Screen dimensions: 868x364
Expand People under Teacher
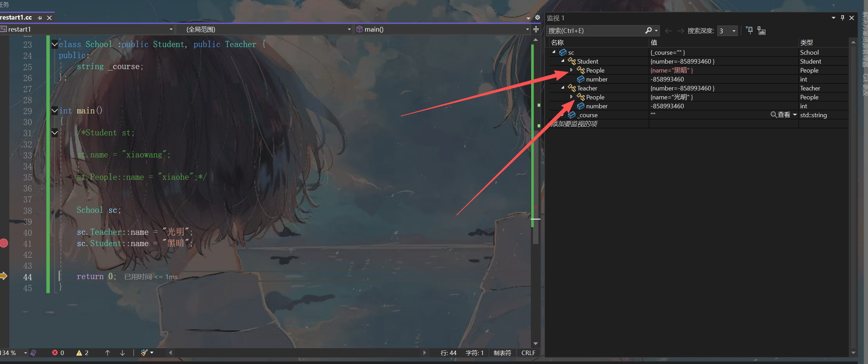pyautogui.click(x=571, y=97)
